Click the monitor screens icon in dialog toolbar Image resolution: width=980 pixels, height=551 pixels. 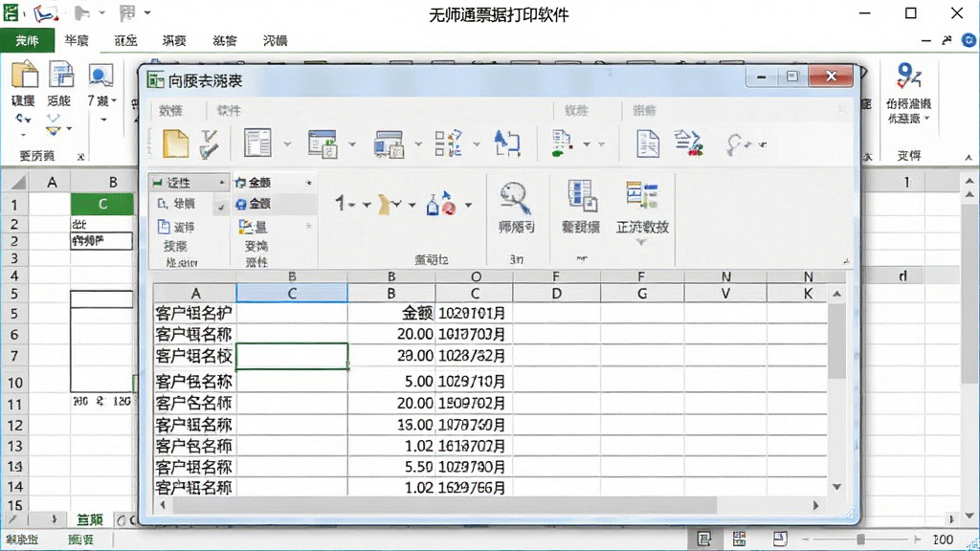(389, 144)
